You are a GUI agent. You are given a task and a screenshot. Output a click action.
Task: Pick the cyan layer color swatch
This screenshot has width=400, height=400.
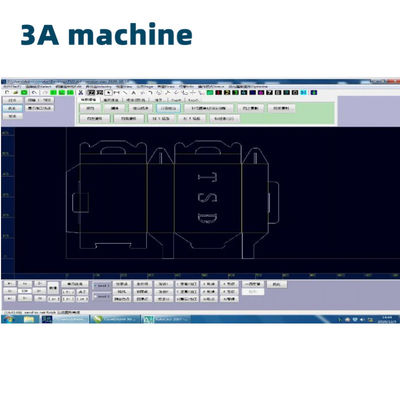303,93
